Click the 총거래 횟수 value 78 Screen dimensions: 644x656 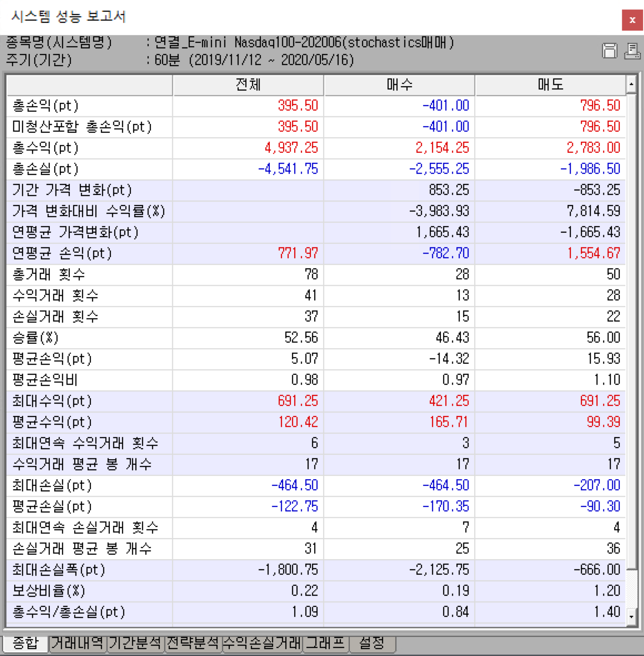(312, 274)
